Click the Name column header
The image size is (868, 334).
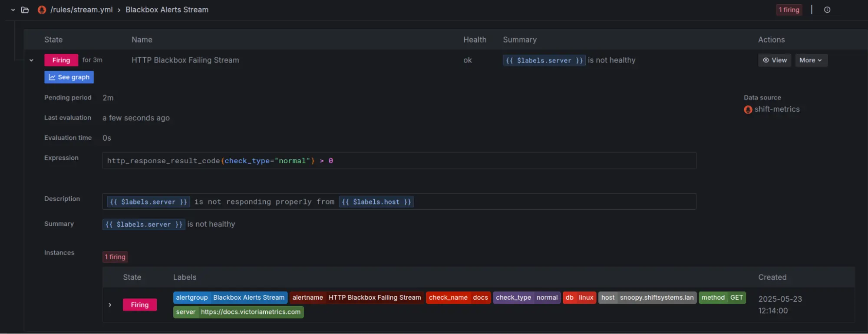[142, 40]
